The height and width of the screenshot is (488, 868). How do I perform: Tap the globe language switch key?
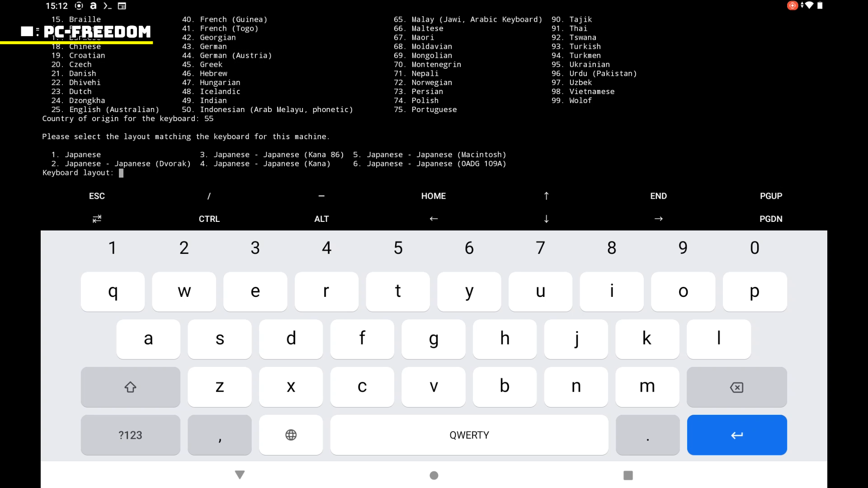291,435
